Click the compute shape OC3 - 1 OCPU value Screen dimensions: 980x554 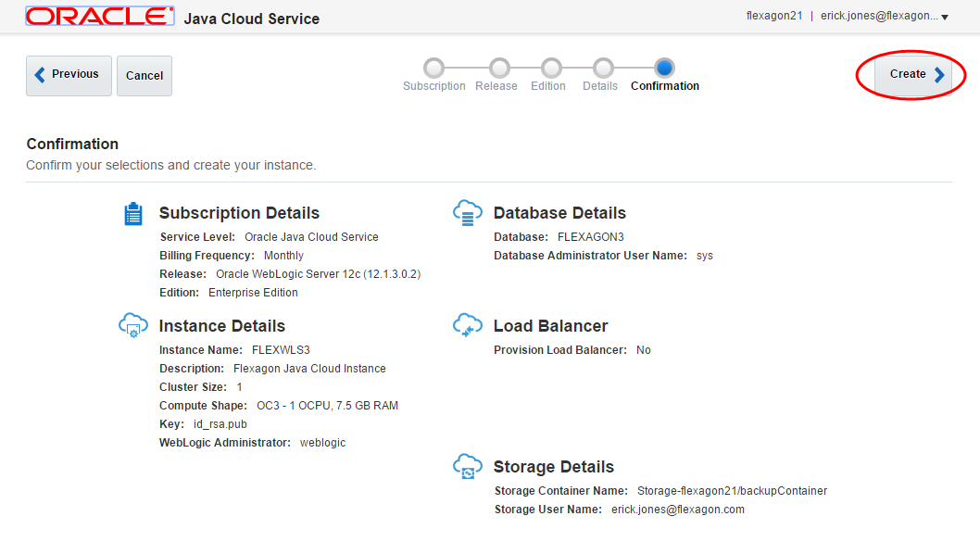tap(328, 405)
